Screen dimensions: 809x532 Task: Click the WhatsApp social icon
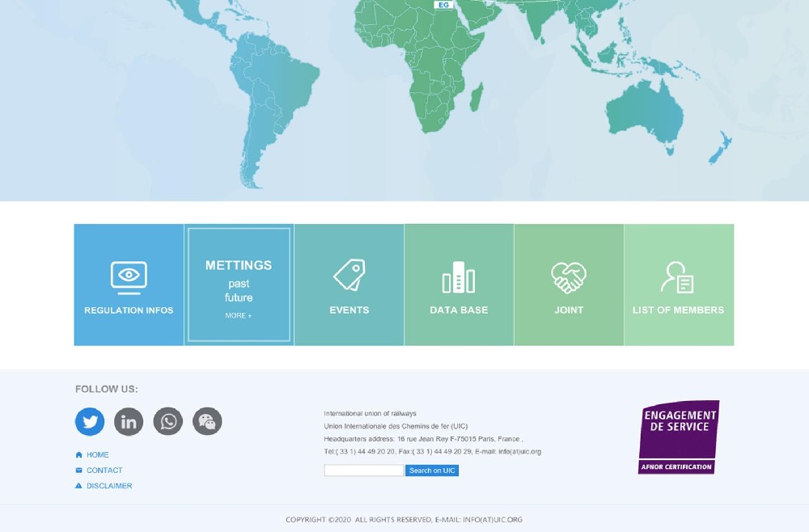tap(168, 421)
